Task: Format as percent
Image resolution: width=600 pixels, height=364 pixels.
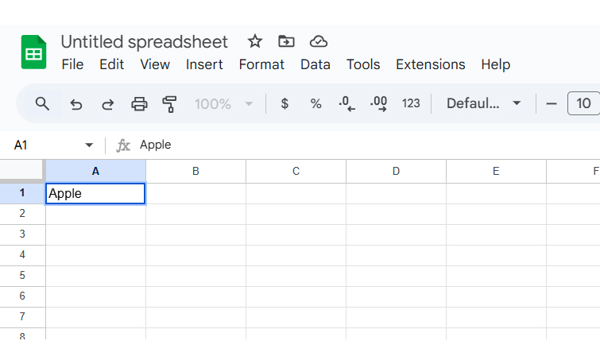Action: (315, 103)
